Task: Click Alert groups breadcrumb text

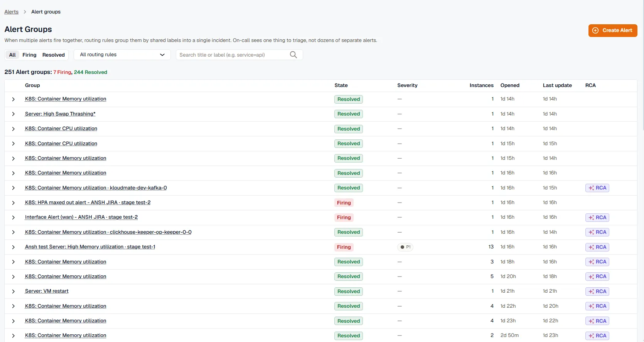Action: [46, 12]
